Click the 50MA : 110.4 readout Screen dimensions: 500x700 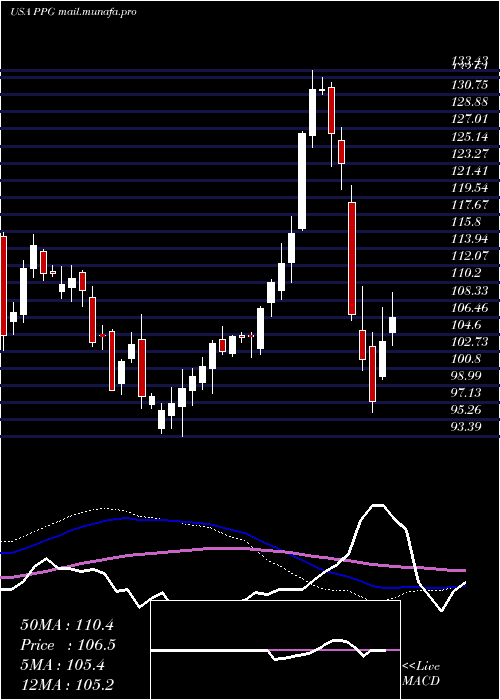(67, 625)
